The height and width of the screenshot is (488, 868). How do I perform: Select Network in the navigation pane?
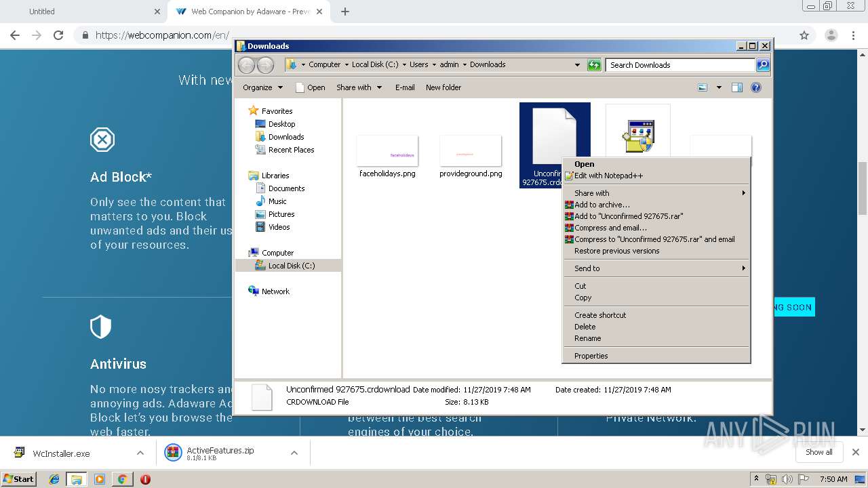click(269, 291)
